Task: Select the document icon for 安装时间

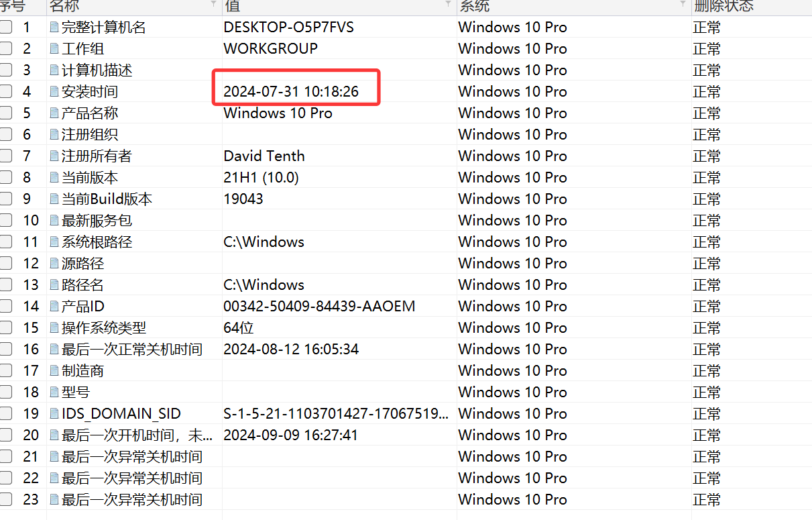Action: click(x=54, y=92)
